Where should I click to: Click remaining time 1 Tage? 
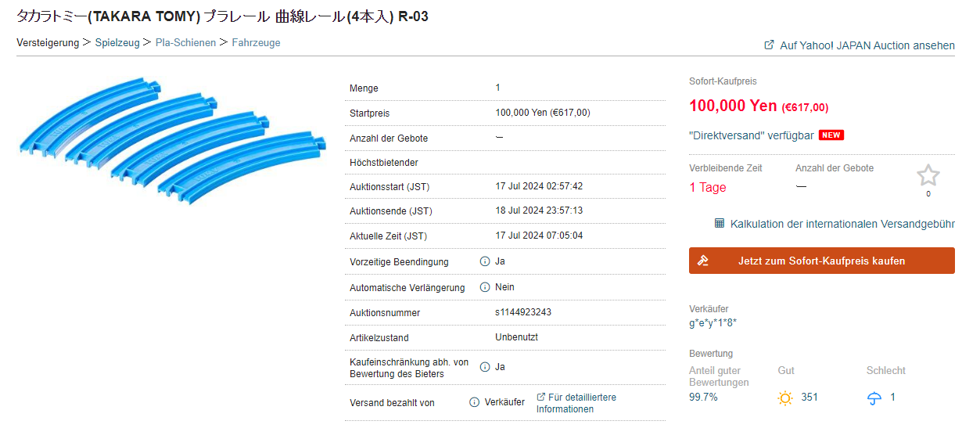pyautogui.click(x=708, y=188)
